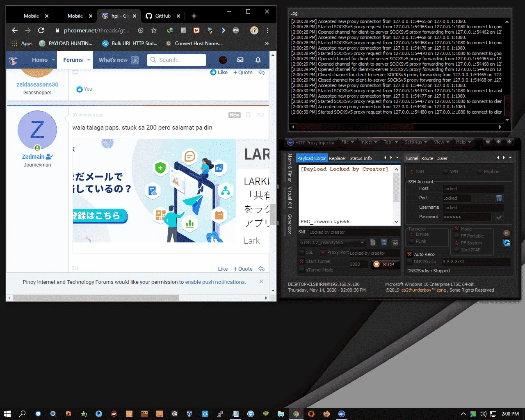Reload the phcorner.net page

coord(41,30)
